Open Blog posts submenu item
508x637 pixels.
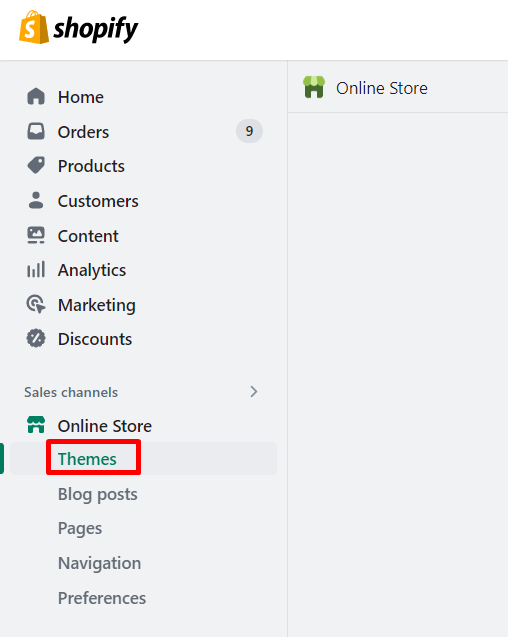coord(98,494)
